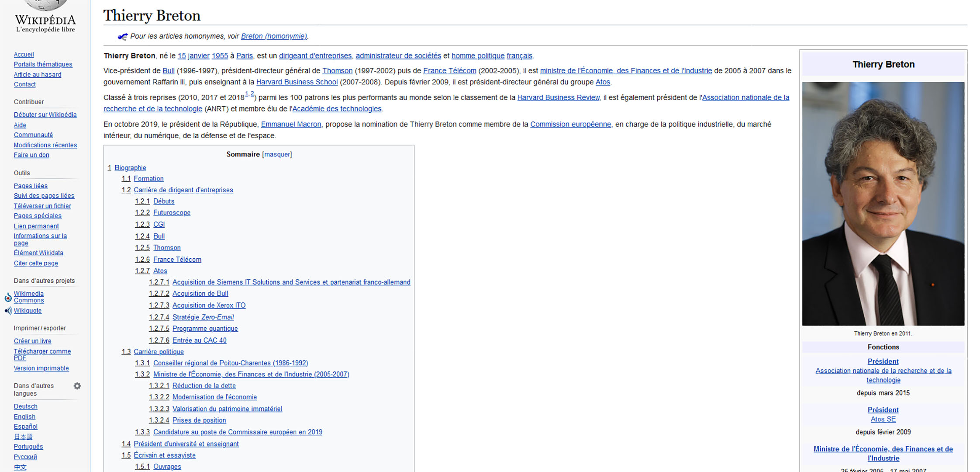
Task: Jump to Écrivain et essayiste section
Action: point(165,455)
